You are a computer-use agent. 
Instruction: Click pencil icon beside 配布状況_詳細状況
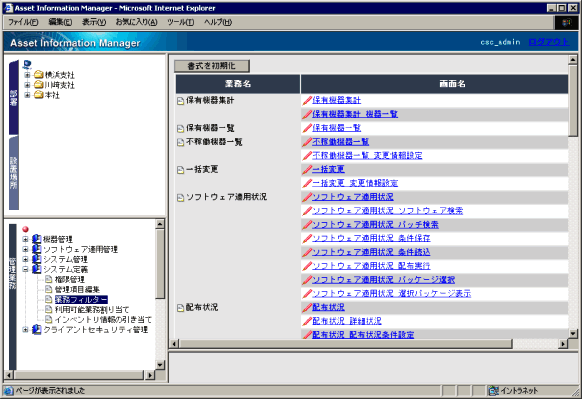[x=307, y=321]
